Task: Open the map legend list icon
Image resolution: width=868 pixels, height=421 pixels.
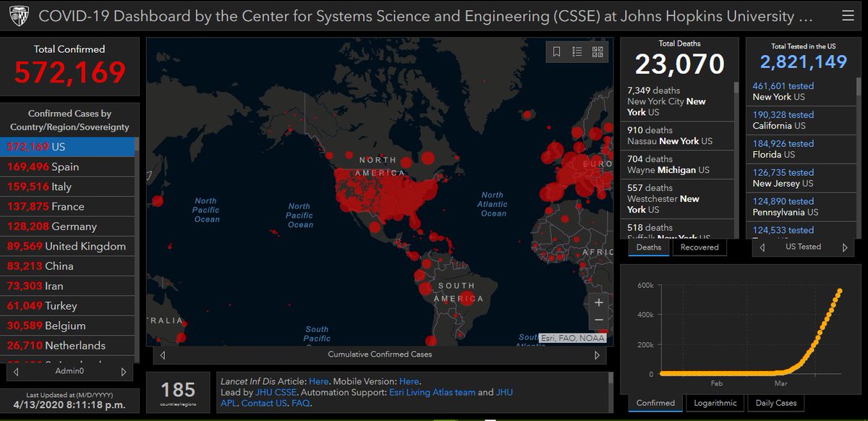Action: pyautogui.click(x=577, y=51)
